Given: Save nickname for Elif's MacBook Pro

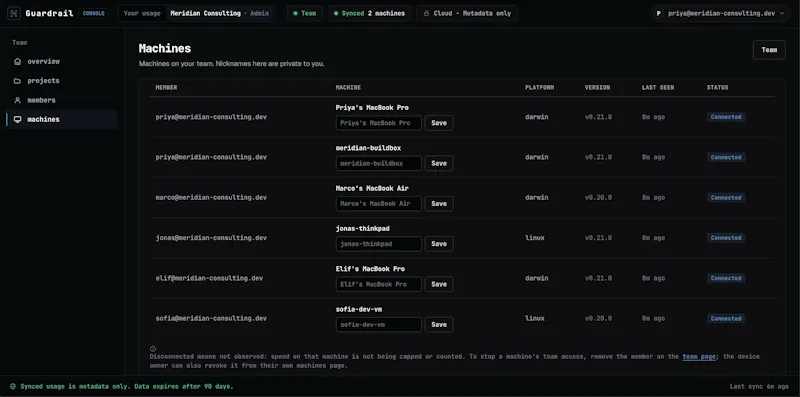Looking at the screenshot, I should point(439,284).
